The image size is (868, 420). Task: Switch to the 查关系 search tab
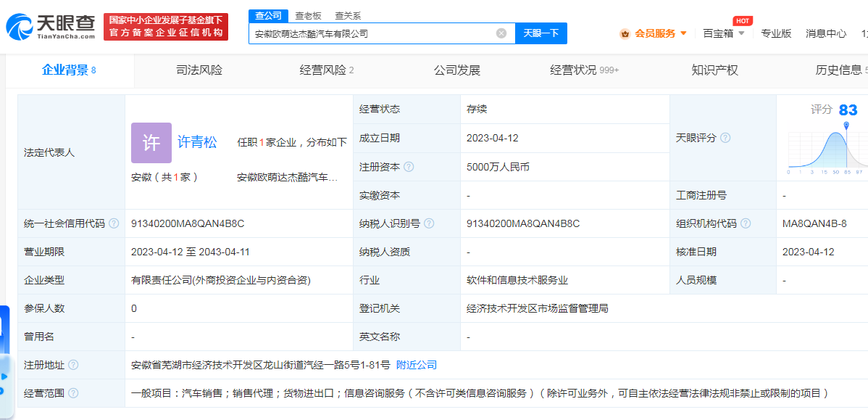tap(349, 15)
